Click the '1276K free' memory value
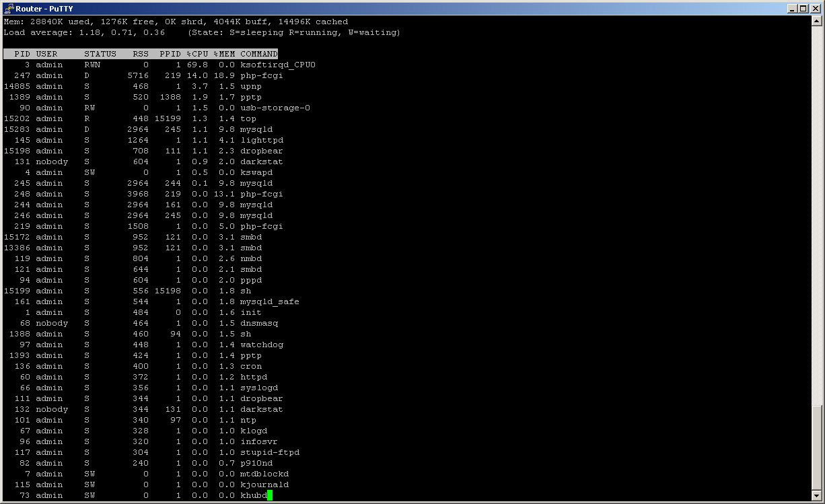Viewport: 825px width, 504px height. coord(127,22)
